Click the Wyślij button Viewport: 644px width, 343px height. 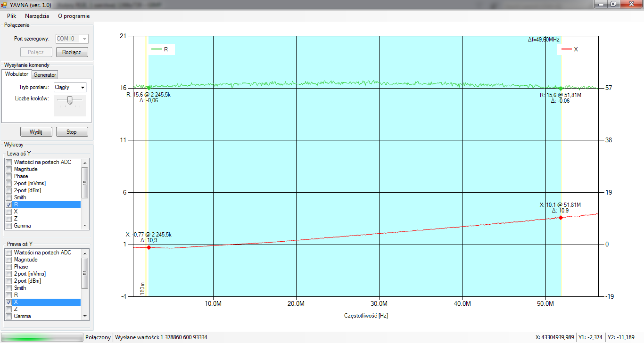(x=36, y=132)
